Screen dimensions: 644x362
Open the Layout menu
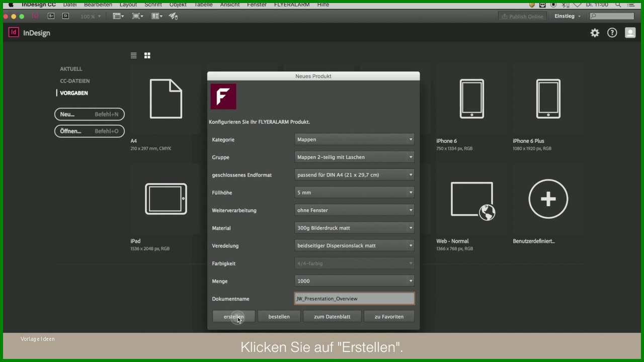(x=128, y=5)
